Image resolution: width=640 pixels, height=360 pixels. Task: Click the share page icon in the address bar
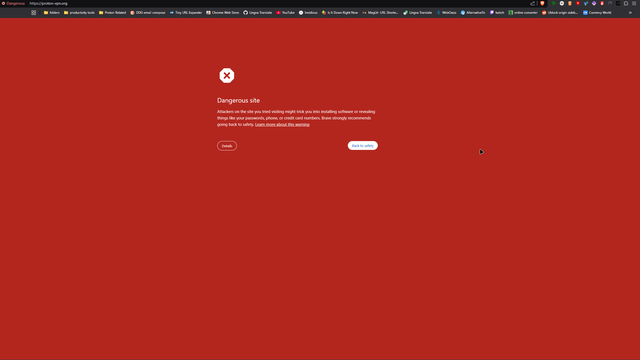click(x=533, y=3)
